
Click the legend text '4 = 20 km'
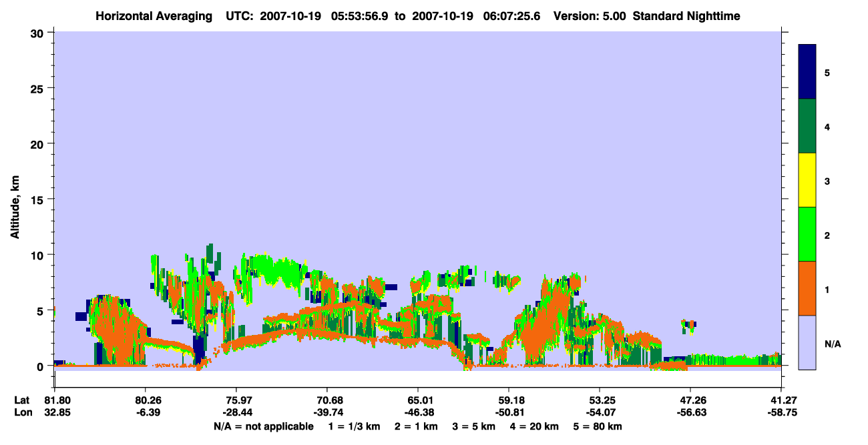click(x=533, y=426)
